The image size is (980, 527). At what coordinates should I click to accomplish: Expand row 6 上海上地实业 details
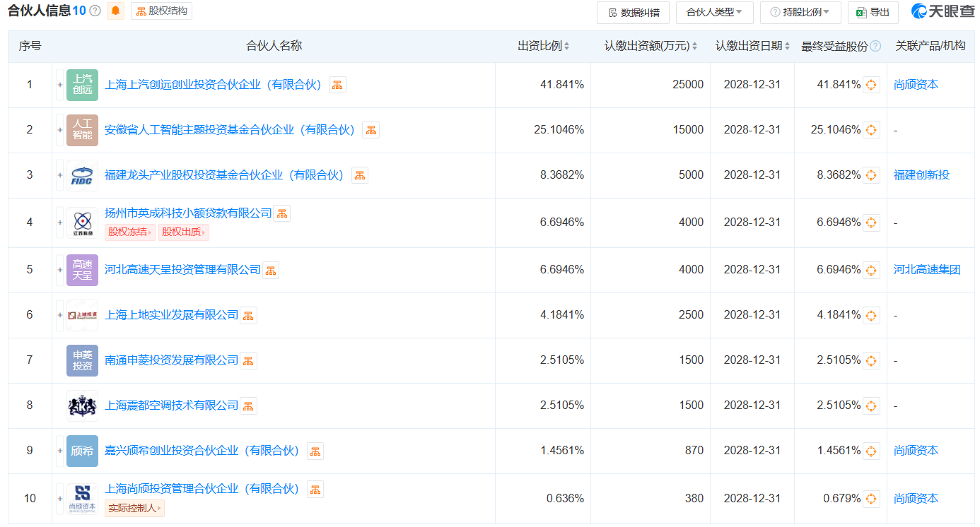(x=59, y=315)
